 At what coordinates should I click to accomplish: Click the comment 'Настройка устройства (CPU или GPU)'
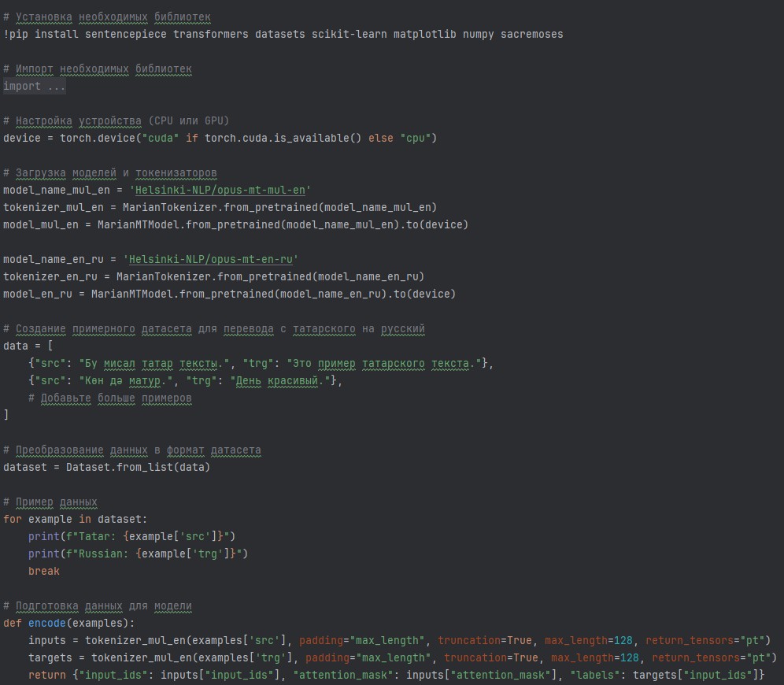tap(116, 121)
